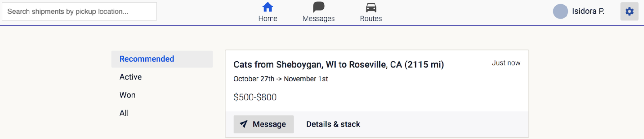This screenshot has width=644, height=139.
Task: Select the Recommended filter tab
Action: [x=147, y=59]
